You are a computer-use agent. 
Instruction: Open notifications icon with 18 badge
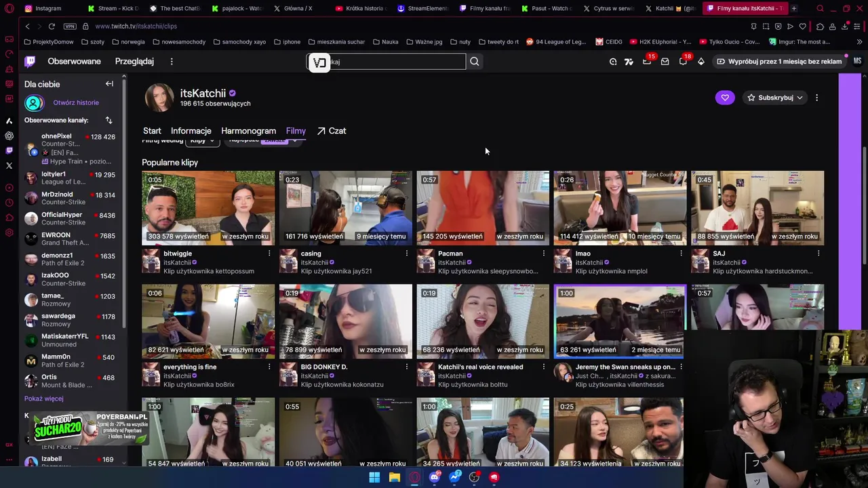tap(683, 62)
